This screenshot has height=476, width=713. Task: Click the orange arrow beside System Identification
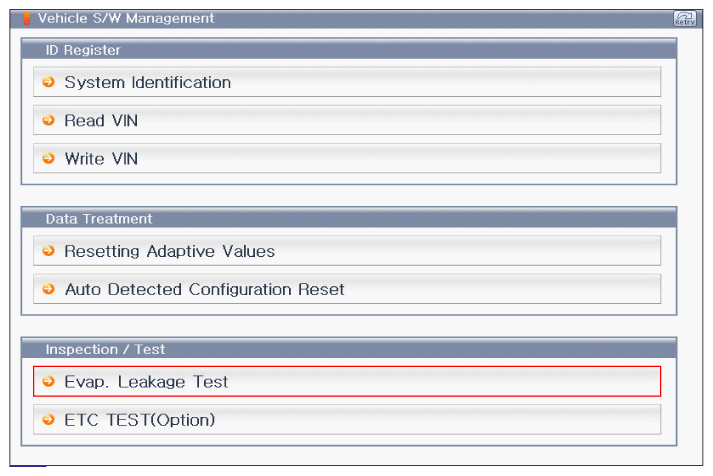pyautogui.click(x=48, y=82)
